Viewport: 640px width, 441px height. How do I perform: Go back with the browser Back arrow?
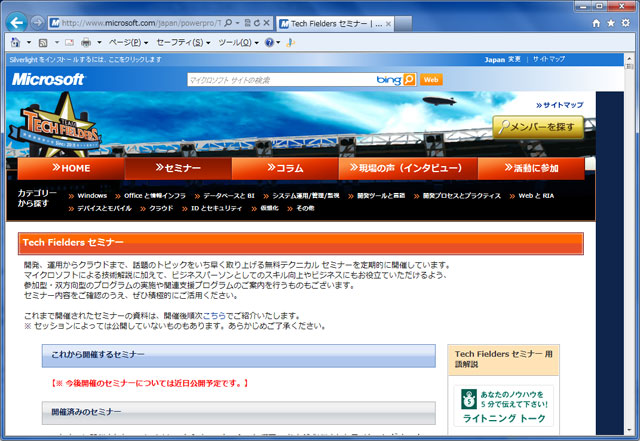(17, 23)
